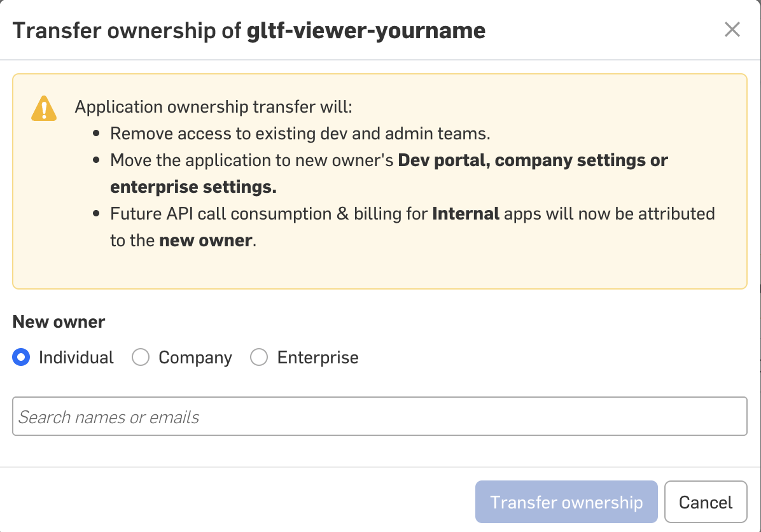
Task: Click the 'New owner' section label
Action: (x=59, y=322)
